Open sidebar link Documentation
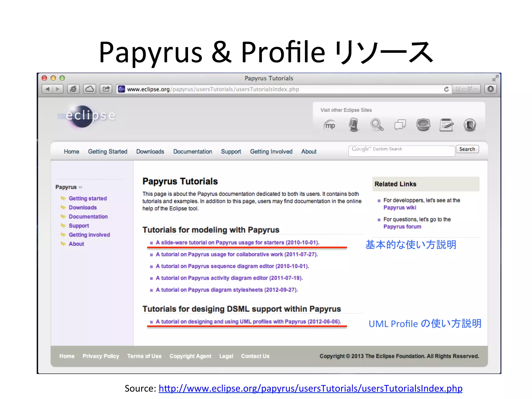Screen dimensions: 532x399 pos(88,217)
